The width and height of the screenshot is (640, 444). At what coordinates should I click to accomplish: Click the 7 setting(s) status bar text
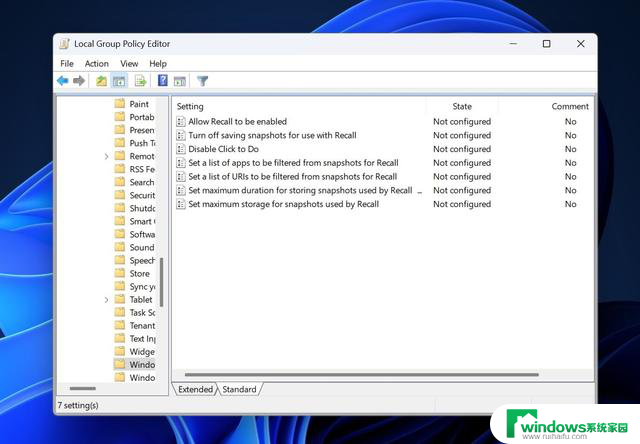(x=78, y=405)
